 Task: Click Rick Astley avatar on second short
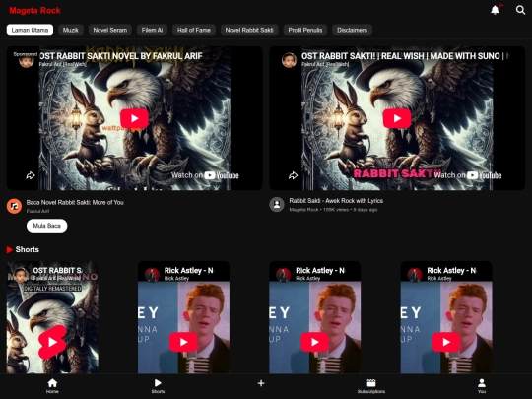click(x=284, y=275)
